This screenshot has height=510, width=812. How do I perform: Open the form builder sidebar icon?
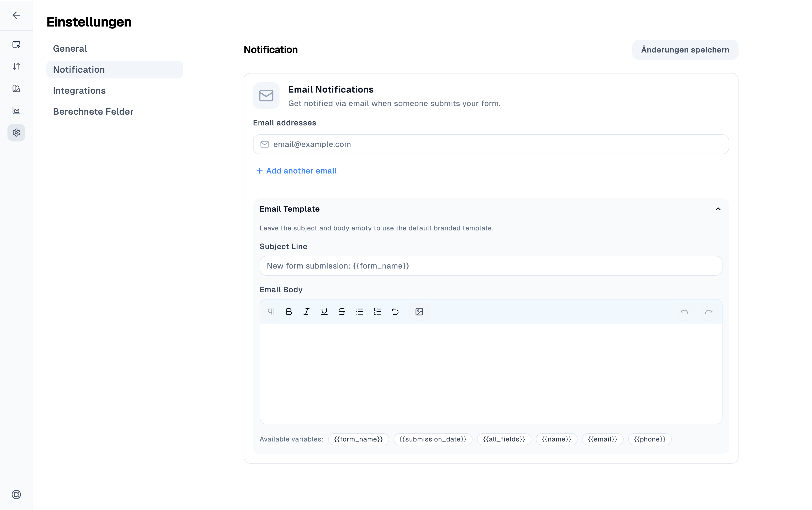tap(16, 44)
